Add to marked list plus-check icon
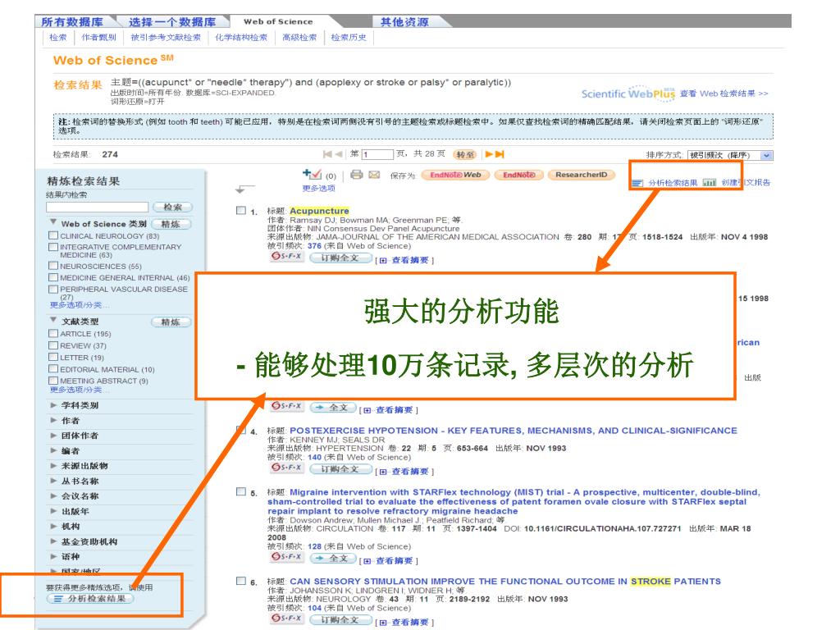This screenshot has width=840, height=630. 312,174
